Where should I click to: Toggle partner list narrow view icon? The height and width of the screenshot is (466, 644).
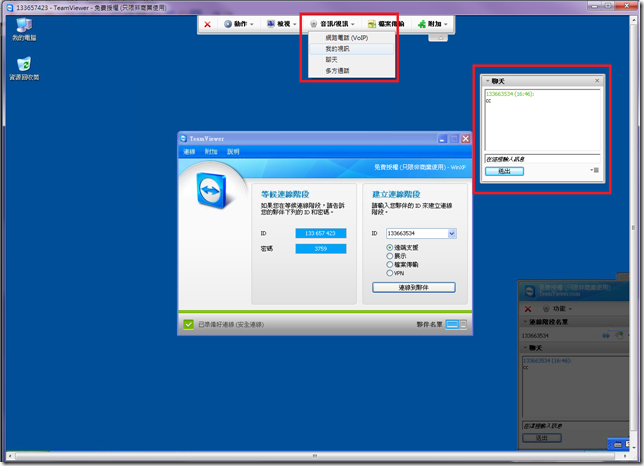tap(463, 325)
